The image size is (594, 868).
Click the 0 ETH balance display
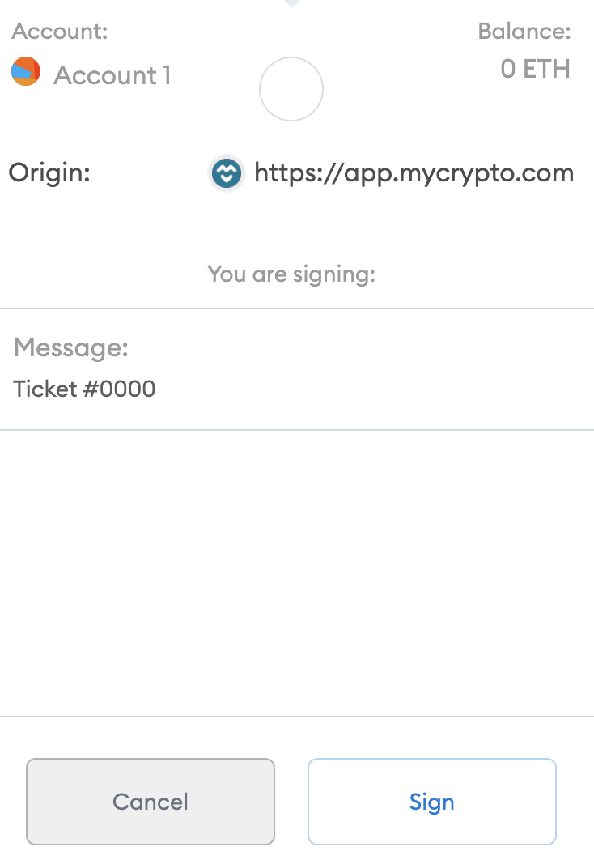point(535,69)
